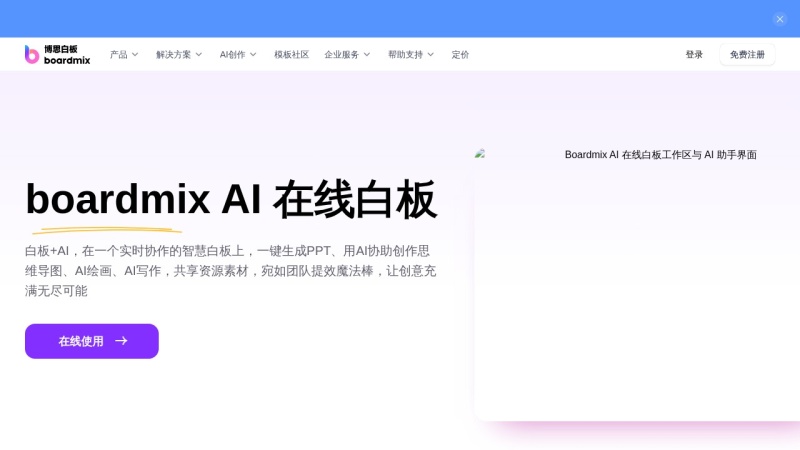
Task: Click the Boardmix AI 在线白板工作区 image text
Action: point(660,155)
